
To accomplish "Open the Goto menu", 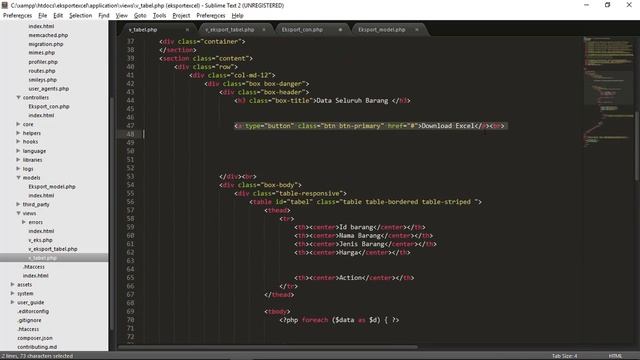I will pyautogui.click(x=140, y=16).
